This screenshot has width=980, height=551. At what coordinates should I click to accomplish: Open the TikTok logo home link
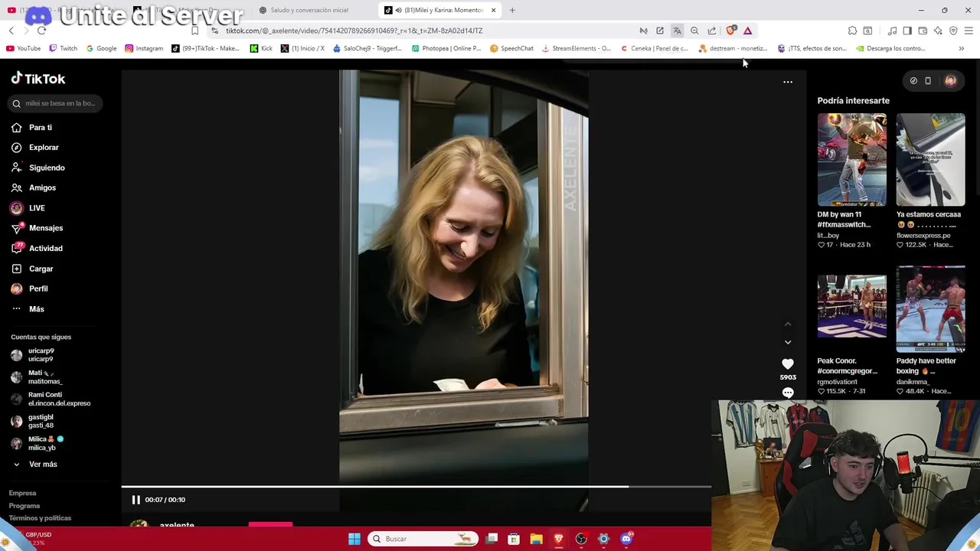tap(38, 79)
